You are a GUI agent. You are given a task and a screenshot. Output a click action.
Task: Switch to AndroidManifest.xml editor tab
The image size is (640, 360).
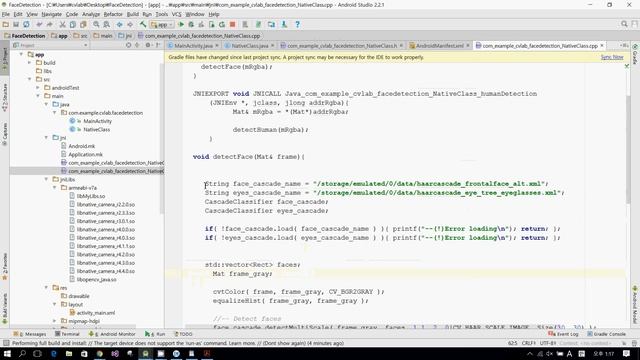tap(439, 46)
